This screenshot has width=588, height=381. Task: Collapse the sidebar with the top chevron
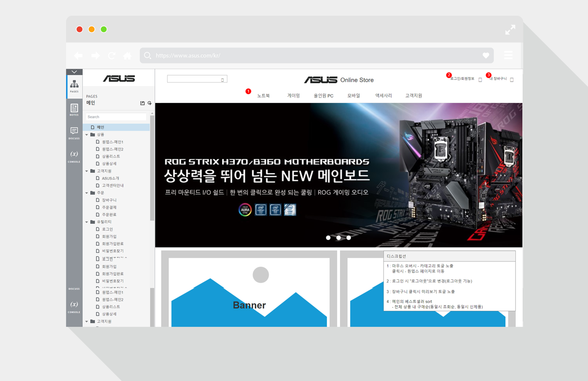[x=74, y=72]
